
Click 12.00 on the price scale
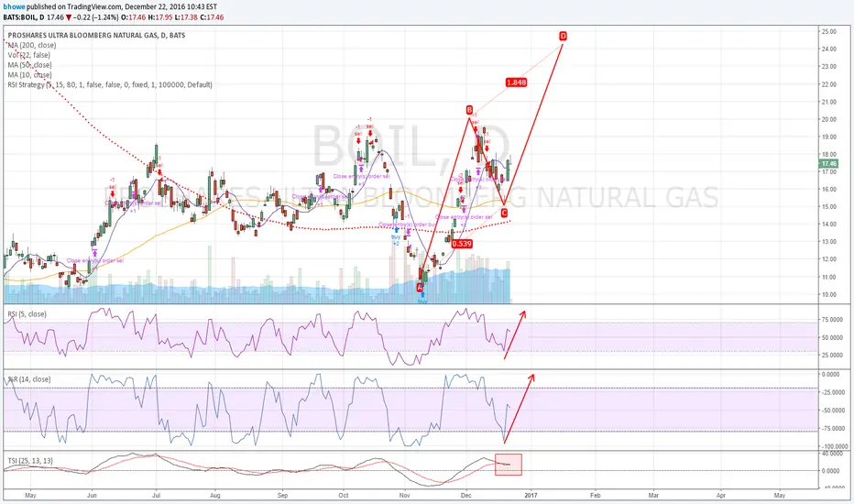tap(829, 259)
